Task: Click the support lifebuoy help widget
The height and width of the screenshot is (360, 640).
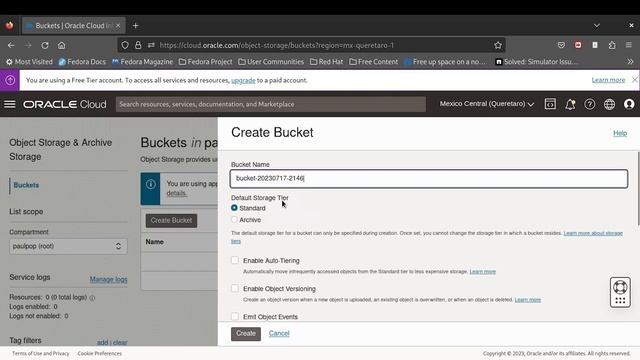Action: (620, 292)
